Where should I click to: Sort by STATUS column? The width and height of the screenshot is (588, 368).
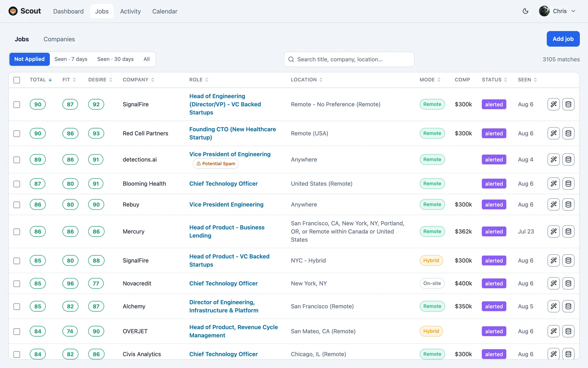[494, 80]
